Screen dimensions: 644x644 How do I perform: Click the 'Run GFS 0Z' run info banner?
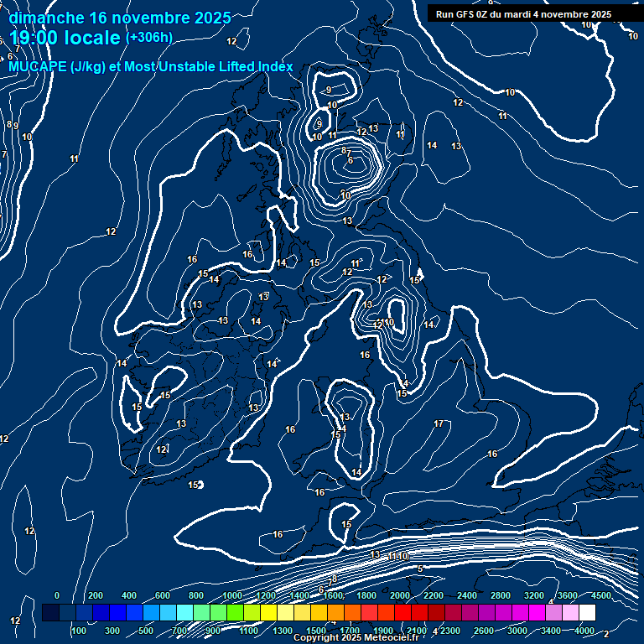[523, 14]
